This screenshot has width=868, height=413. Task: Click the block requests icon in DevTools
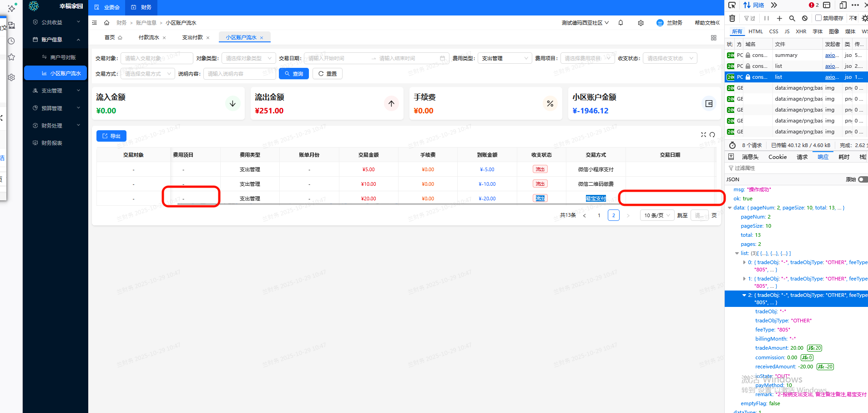(x=805, y=18)
